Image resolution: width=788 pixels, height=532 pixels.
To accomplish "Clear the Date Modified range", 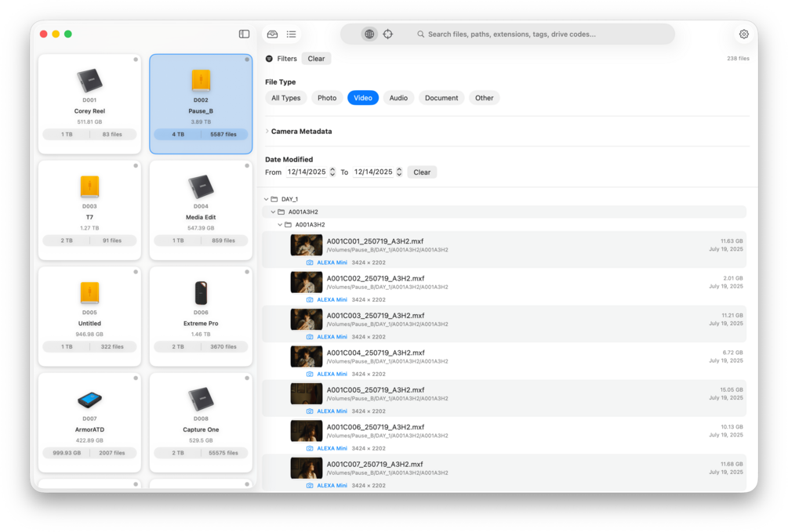I will (x=422, y=172).
